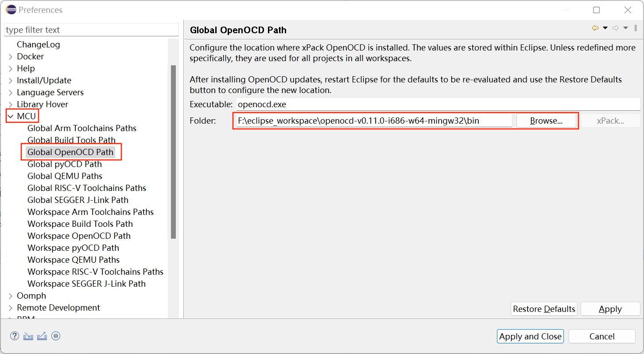Click the help question mark icon

point(15,336)
